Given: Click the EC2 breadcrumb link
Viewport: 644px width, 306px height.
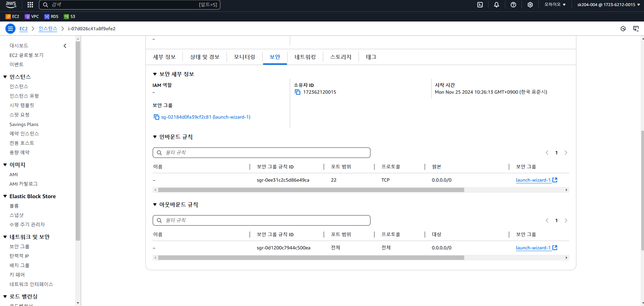Looking at the screenshot, I should (24, 29).
